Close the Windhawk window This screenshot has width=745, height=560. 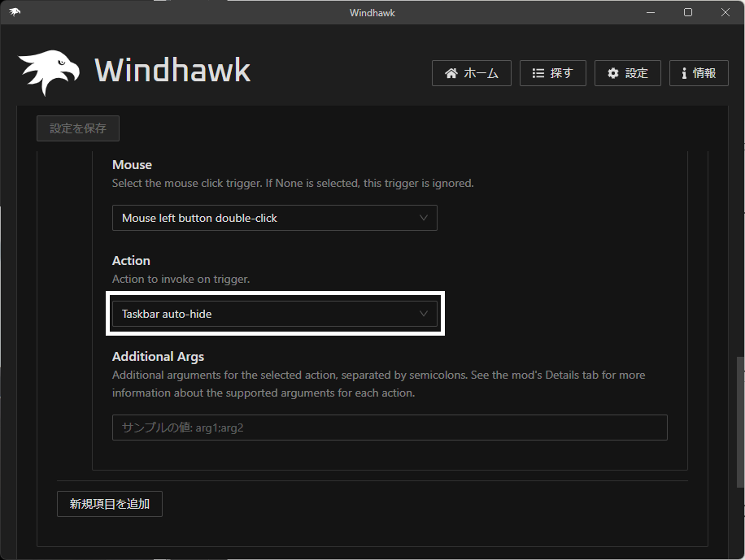pyautogui.click(x=725, y=12)
